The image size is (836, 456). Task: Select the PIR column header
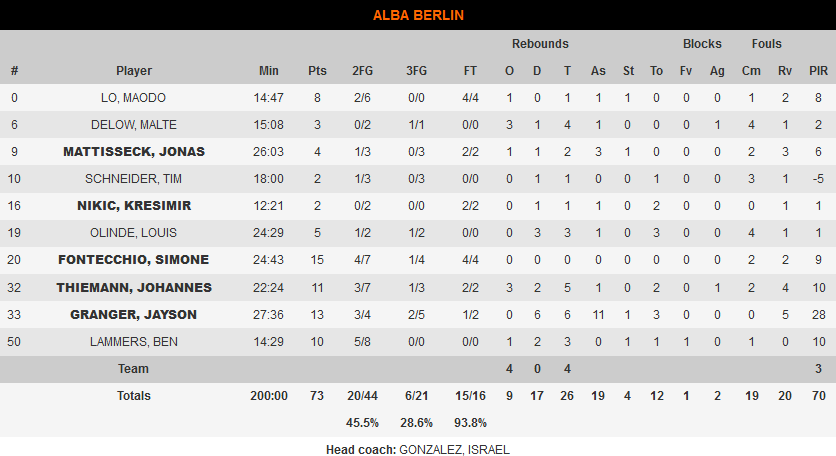point(818,71)
